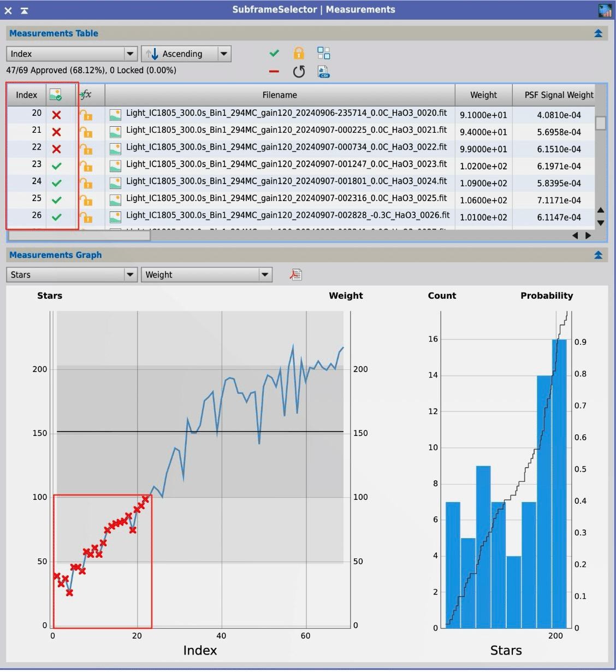This screenshot has width=616, height=672.
Task: Select file ending HaO3_0020.fit
Action: point(286,113)
